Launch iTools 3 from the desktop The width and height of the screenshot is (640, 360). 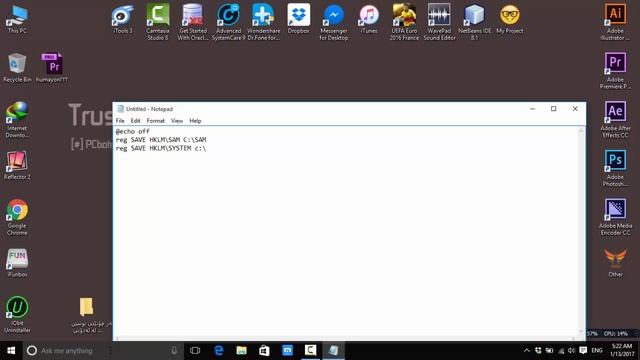(123, 19)
